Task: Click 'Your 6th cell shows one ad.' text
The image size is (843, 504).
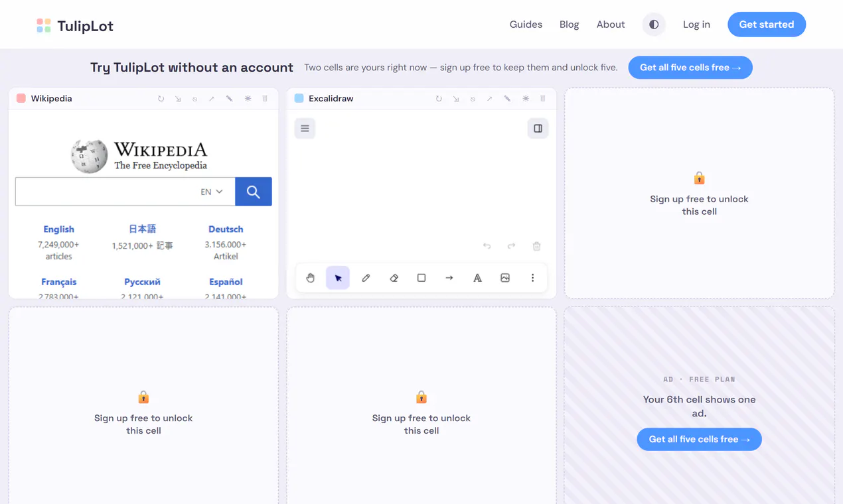Action: (699, 406)
